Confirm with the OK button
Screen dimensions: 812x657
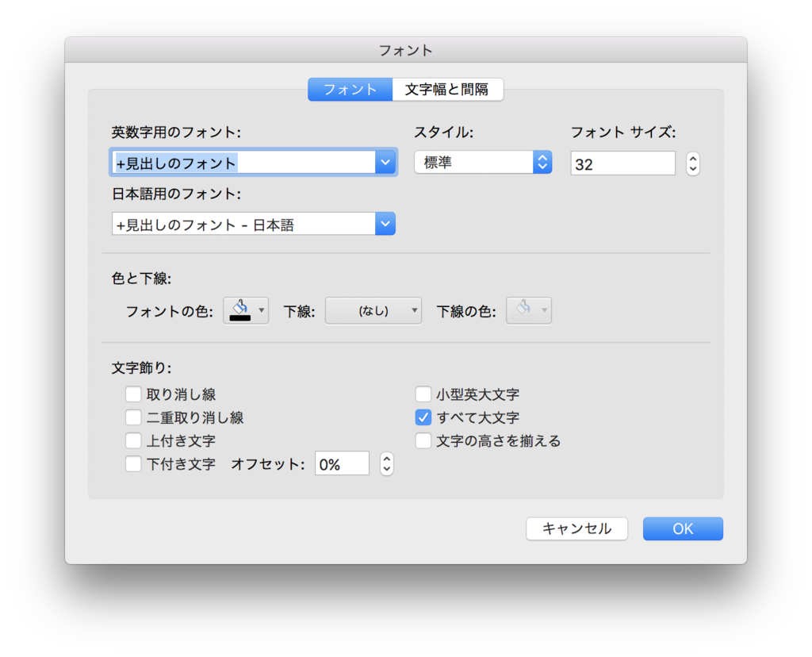683,528
